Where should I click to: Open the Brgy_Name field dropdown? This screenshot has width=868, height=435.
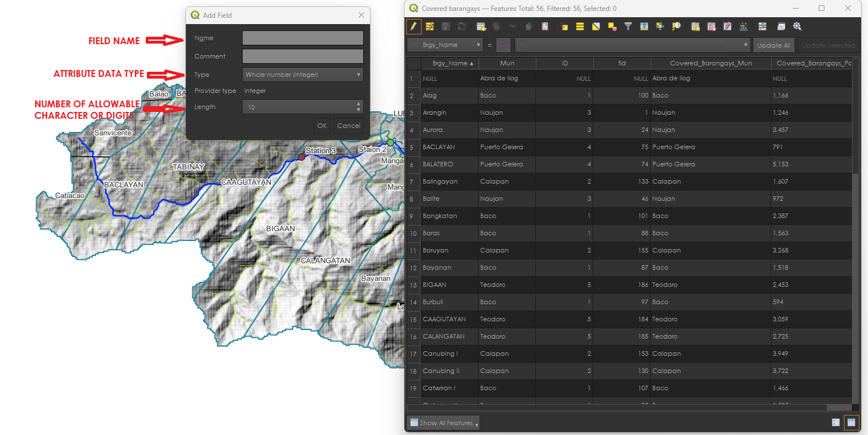[x=445, y=45]
